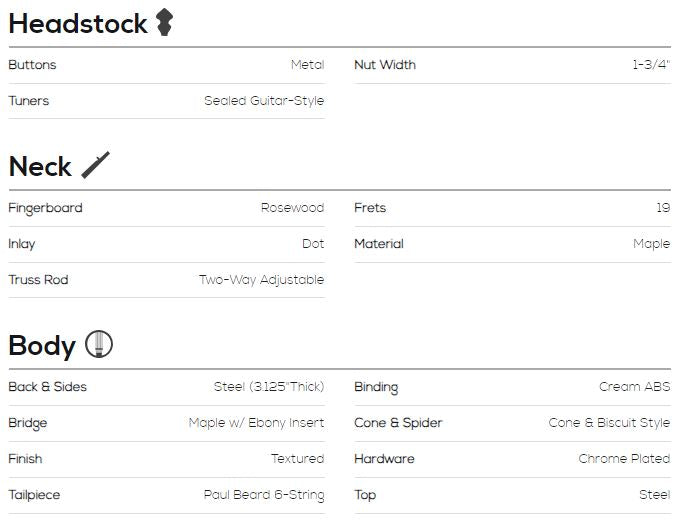Select the 1-3/4" nut width value

click(x=651, y=65)
